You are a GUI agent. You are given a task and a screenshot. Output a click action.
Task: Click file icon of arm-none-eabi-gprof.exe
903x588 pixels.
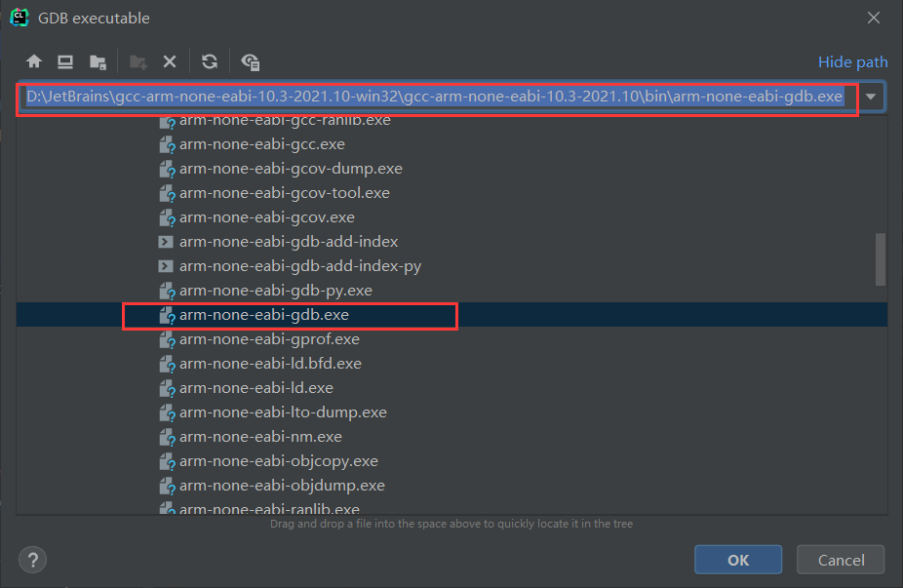pyautogui.click(x=167, y=339)
